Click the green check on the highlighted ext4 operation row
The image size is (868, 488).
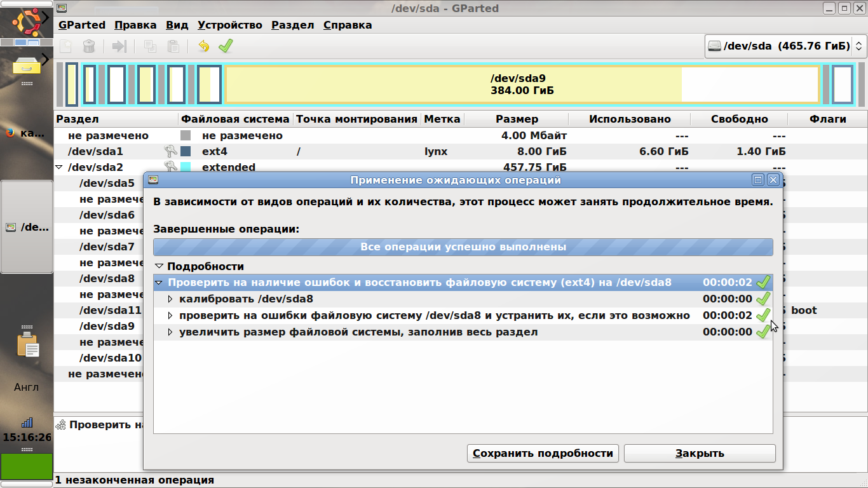click(x=763, y=282)
